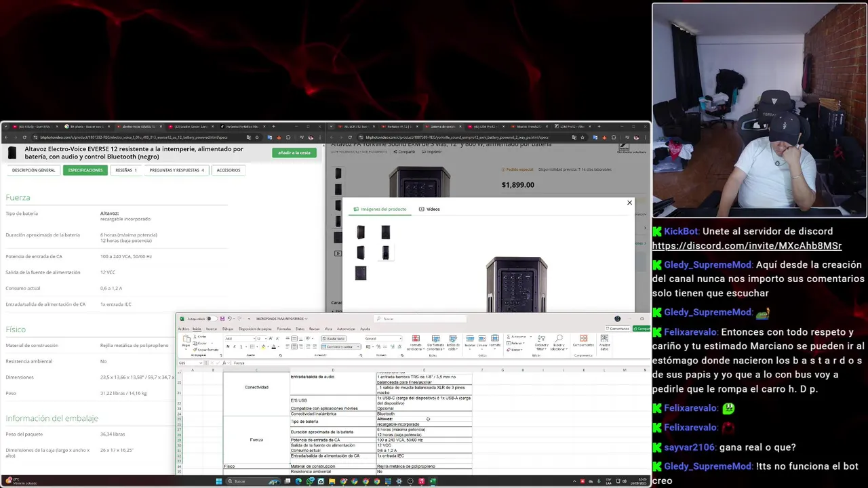
Task: Click the Excel search box
Action: pos(420,319)
